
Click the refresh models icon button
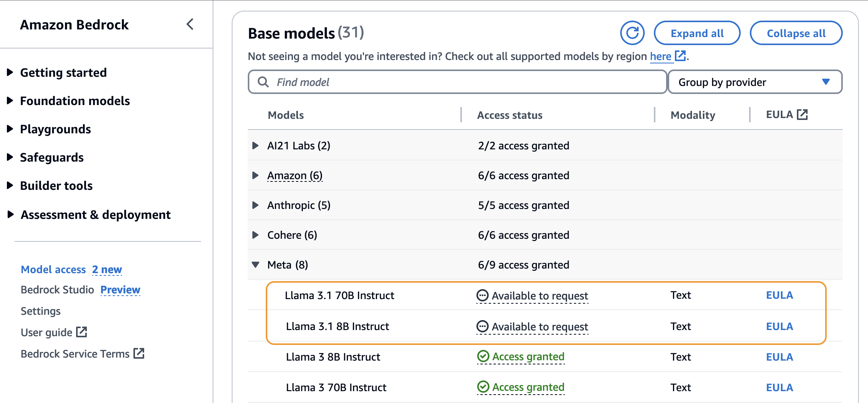[632, 33]
